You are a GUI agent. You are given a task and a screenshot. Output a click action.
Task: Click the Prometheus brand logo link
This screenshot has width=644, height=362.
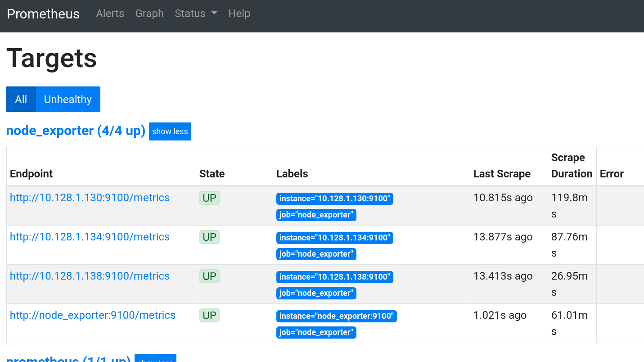click(x=43, y=14)
